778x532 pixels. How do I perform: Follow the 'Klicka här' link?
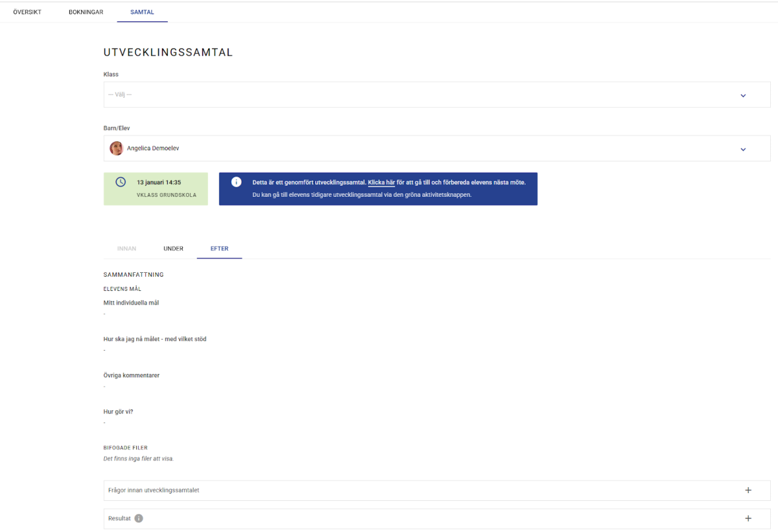(x=381, y=183)
